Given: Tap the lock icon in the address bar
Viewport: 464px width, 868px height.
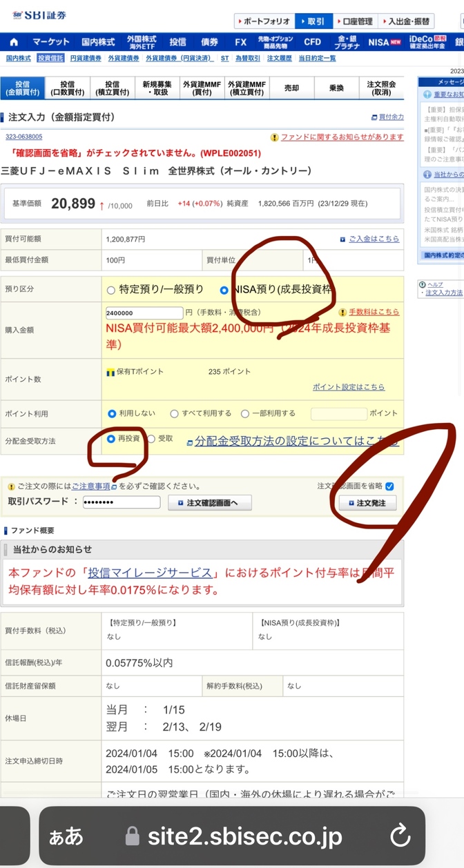Looking at the screenshot, I should [x=132, y=837].
